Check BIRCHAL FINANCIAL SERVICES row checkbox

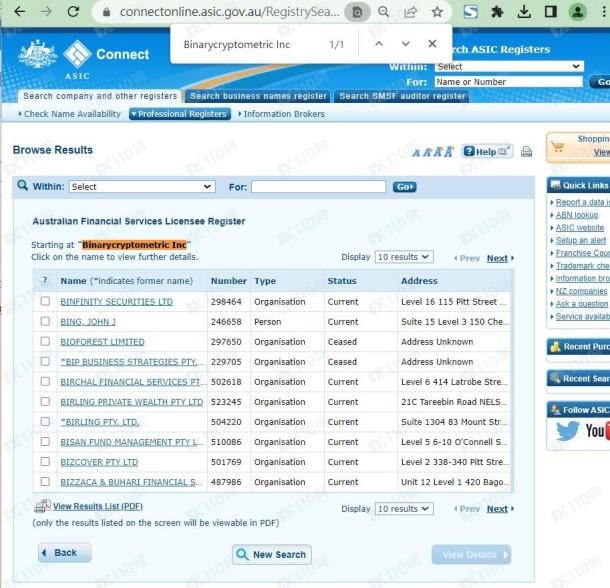[45, 381]
